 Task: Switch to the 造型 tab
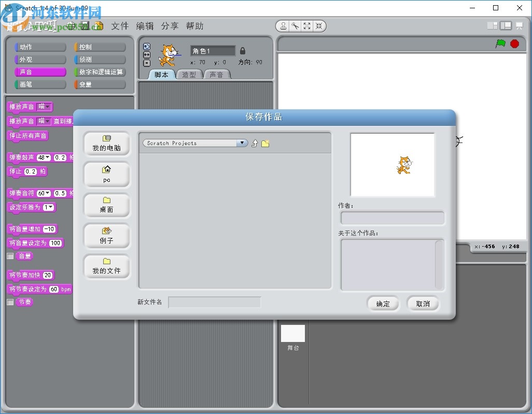coord(189,74)
